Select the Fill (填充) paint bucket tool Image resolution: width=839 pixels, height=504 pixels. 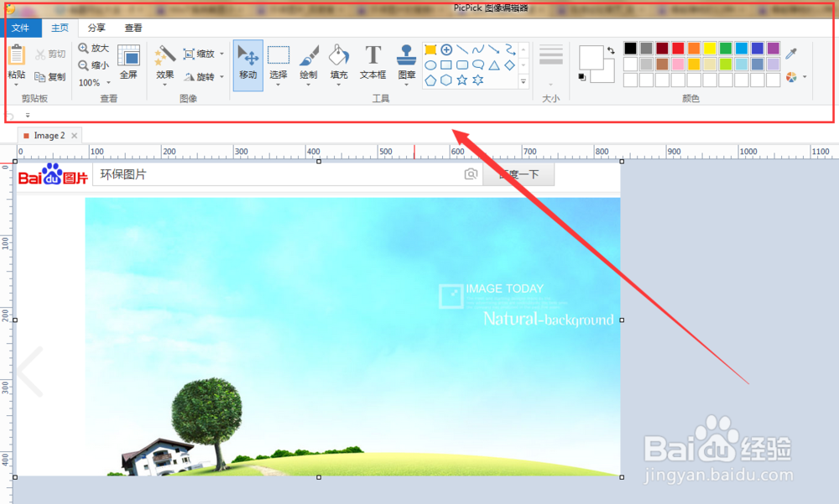click(x=339, y=62)
